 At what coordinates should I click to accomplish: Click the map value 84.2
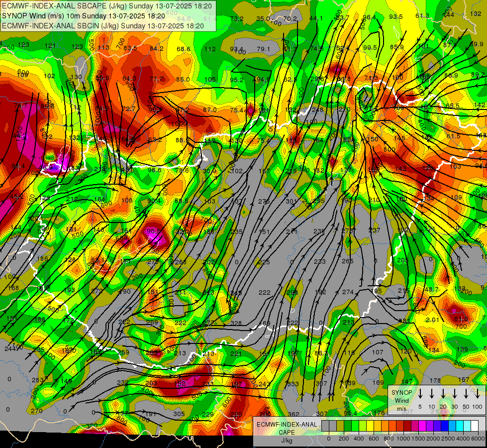(x=157, y=49)
